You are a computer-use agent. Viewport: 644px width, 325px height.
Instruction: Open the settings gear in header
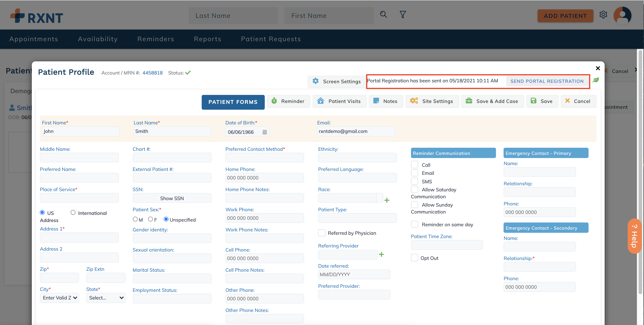tap(603, 15)
